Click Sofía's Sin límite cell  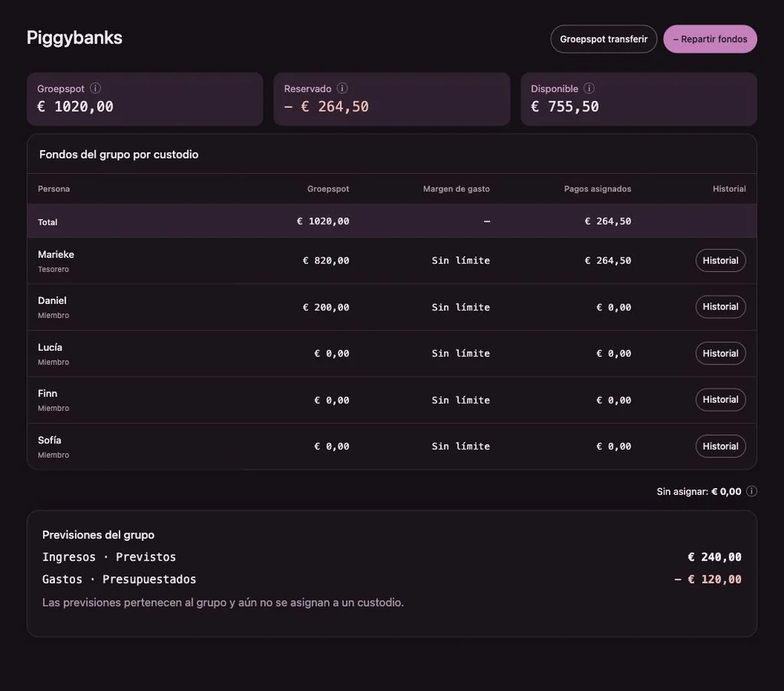(461, 446)
